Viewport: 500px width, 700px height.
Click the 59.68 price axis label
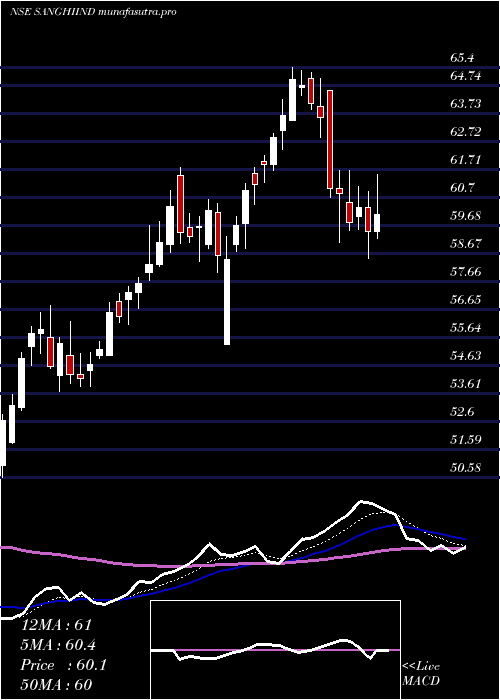point(466,216)
